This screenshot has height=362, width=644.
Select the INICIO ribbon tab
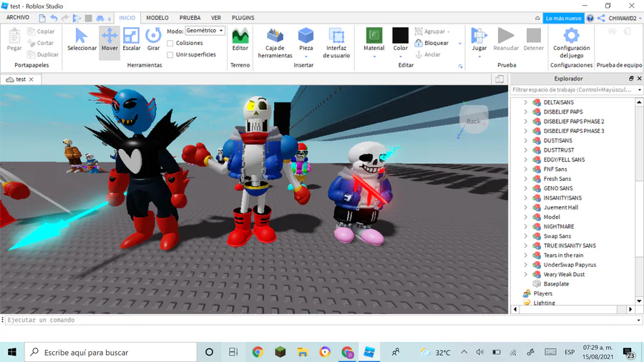[x=127, y=18]
